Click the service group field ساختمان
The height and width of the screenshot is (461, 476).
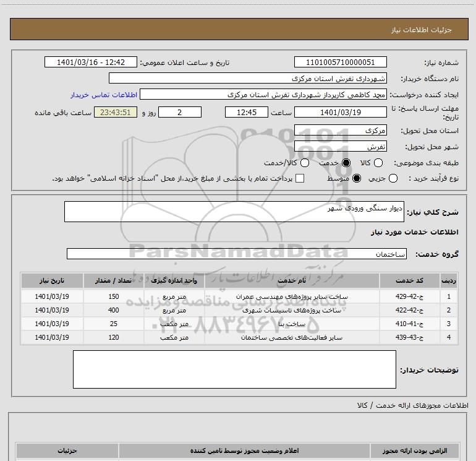tap(237, 254)
